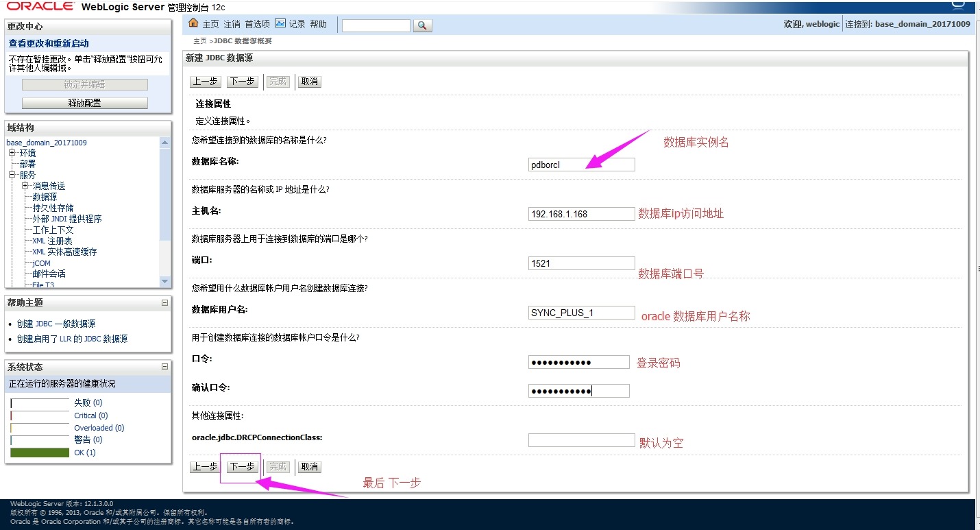The image size is (980, 530).
Task: Click the Critical (0) status link
Action: pos(90,415)
